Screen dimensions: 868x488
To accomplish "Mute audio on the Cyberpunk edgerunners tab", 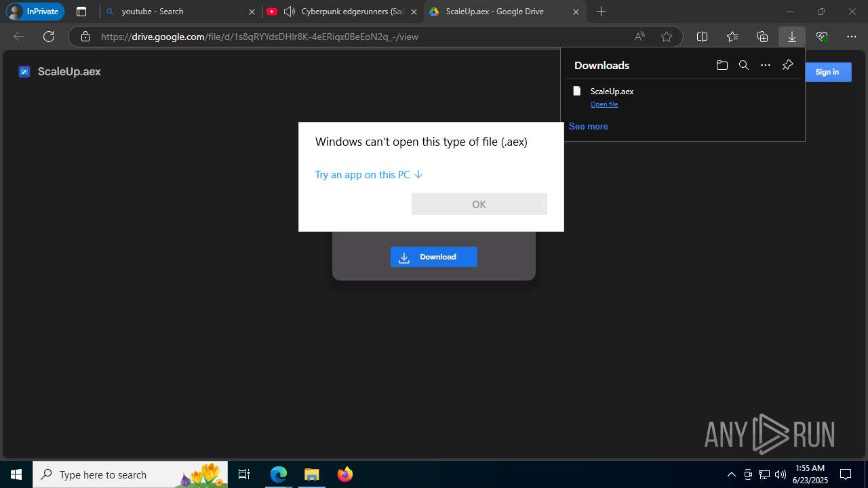I will click(x=290, y=12).
